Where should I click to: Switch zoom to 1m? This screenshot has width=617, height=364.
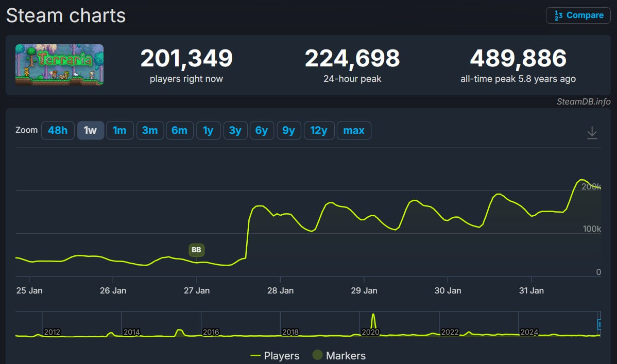119,130
